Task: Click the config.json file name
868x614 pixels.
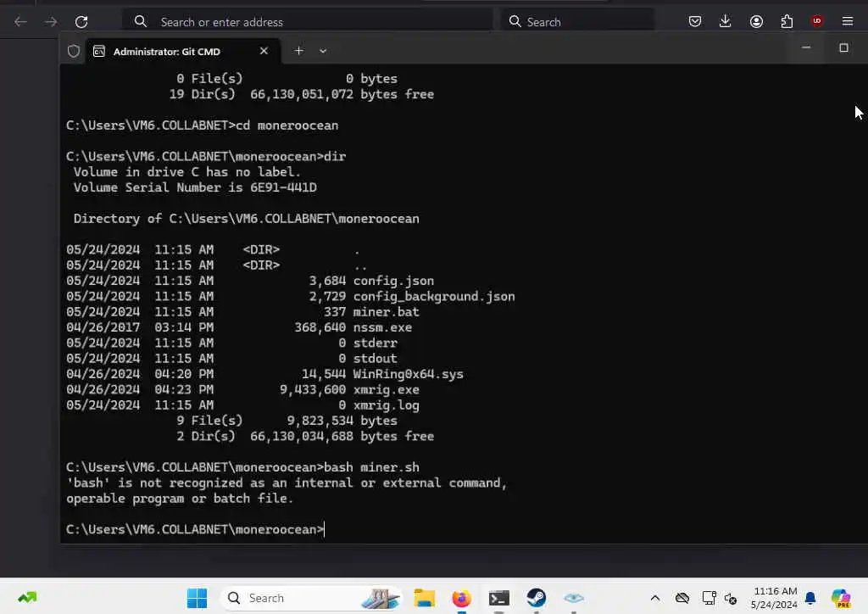Action: point(393,281)
